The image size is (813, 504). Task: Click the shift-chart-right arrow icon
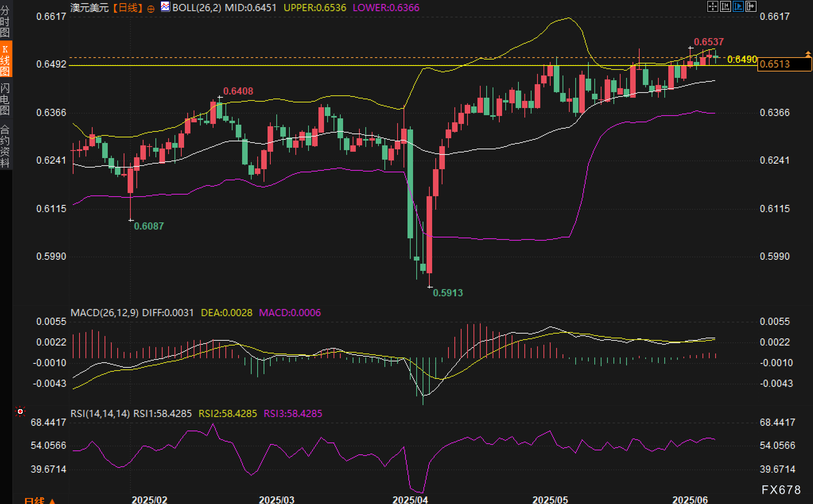(x=751, y=6)
